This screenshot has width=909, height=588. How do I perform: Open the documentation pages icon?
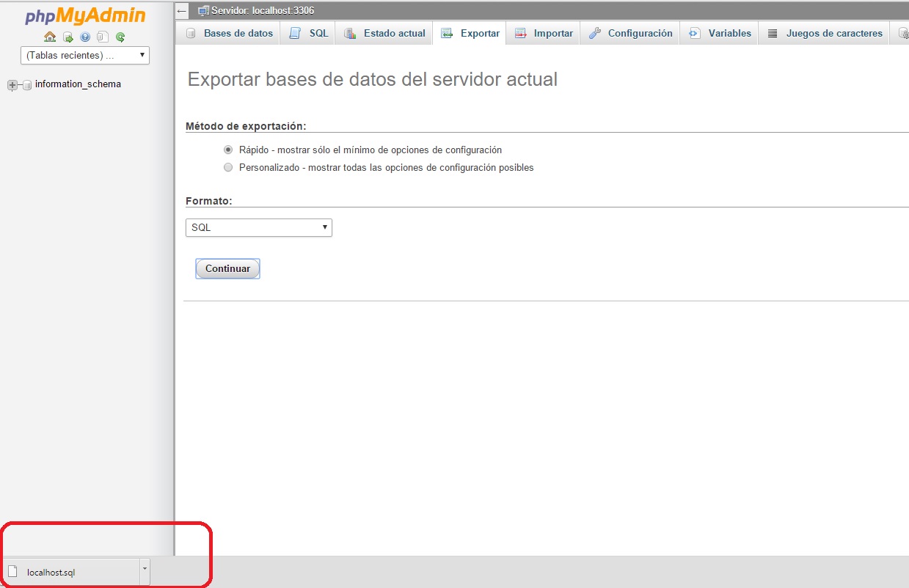103,37
